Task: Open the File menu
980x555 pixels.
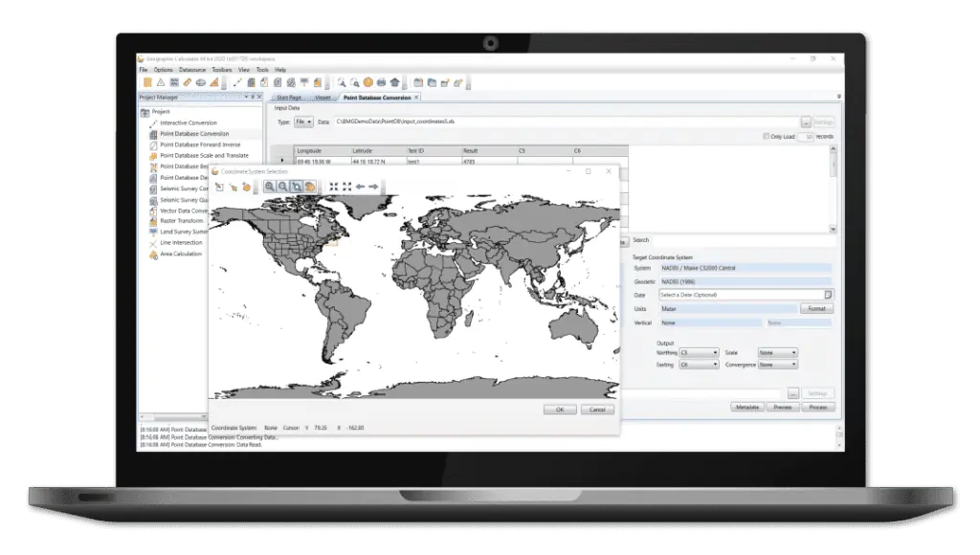Action: tap(144, 70)
